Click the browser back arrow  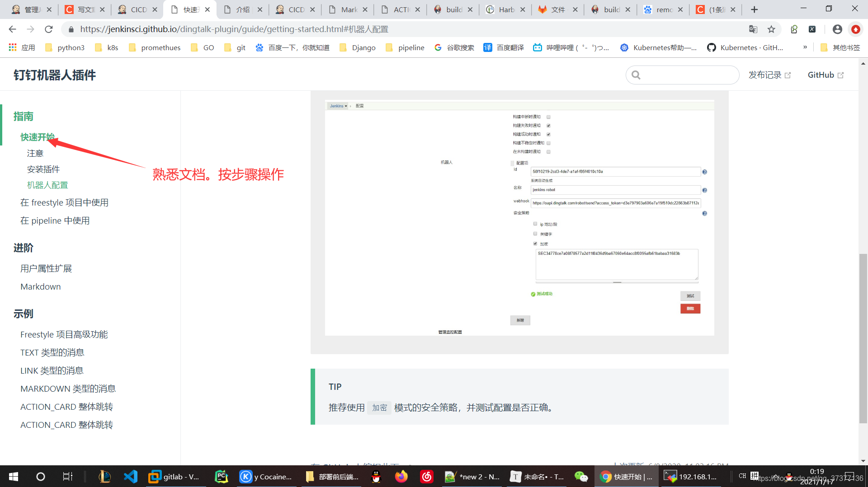click(x=12, y=29)
